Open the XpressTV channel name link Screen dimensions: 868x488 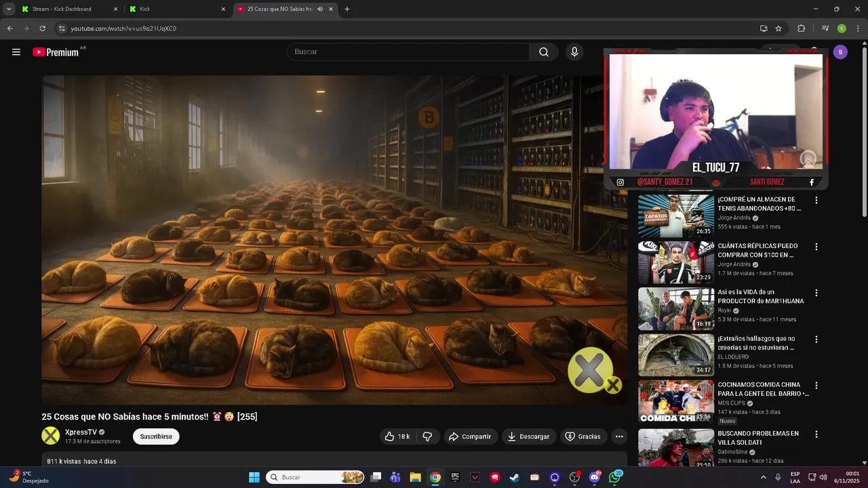[81, 432]
